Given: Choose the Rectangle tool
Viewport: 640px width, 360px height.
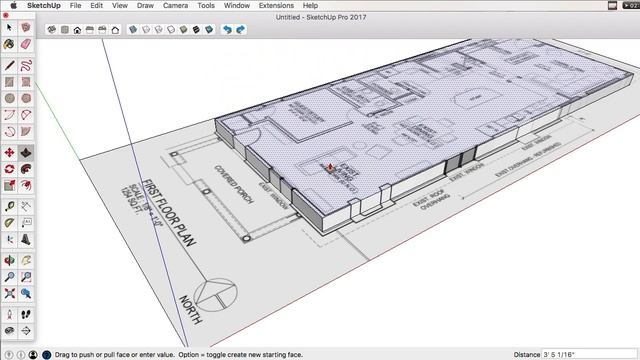Looking at the screenshot, I should [x=9, y=82].
